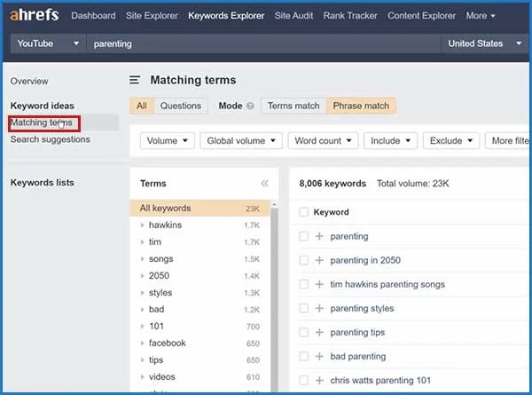Expand the 'tim' term group
The height and width of the screenshot is (395, 532).
coord(142,241)
